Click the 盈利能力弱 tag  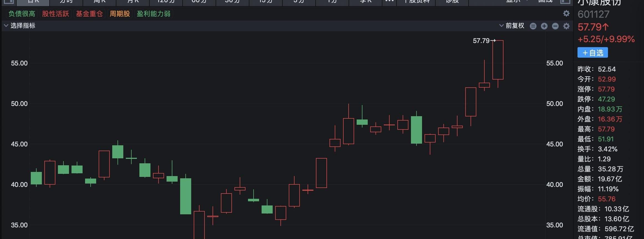tap(154, 14)
